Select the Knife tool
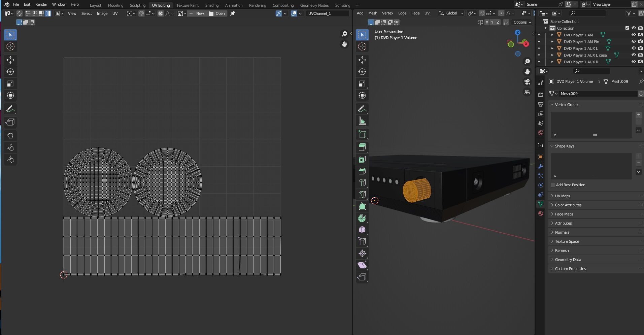This screenshot has height=335, width=644. (x=362, y=195)
